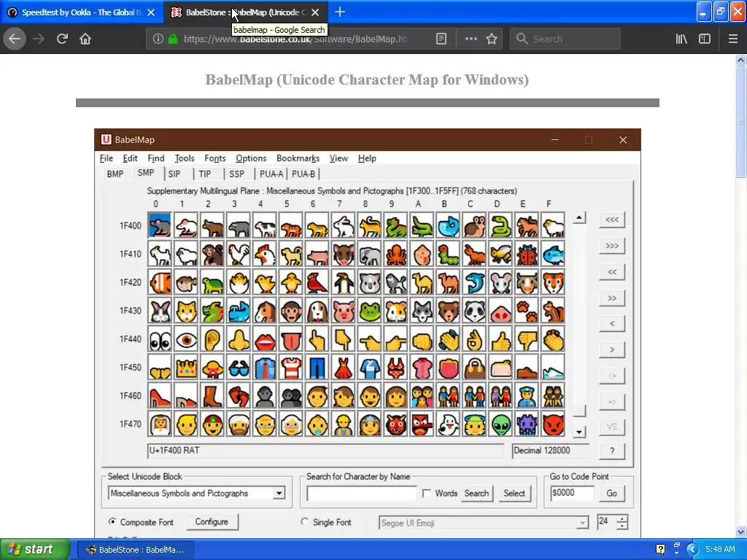Open page actions three-dot menu
Screen dimensions: 747x560
pyautogui.click(x=471, y=39)
